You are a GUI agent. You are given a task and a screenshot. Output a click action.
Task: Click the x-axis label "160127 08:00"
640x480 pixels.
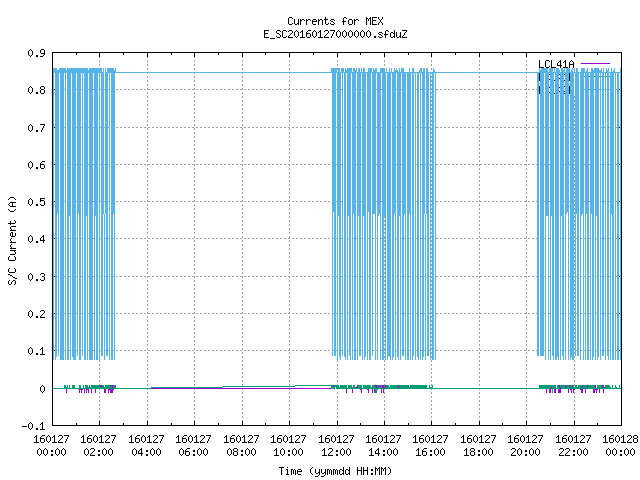[x=241, y=446]
